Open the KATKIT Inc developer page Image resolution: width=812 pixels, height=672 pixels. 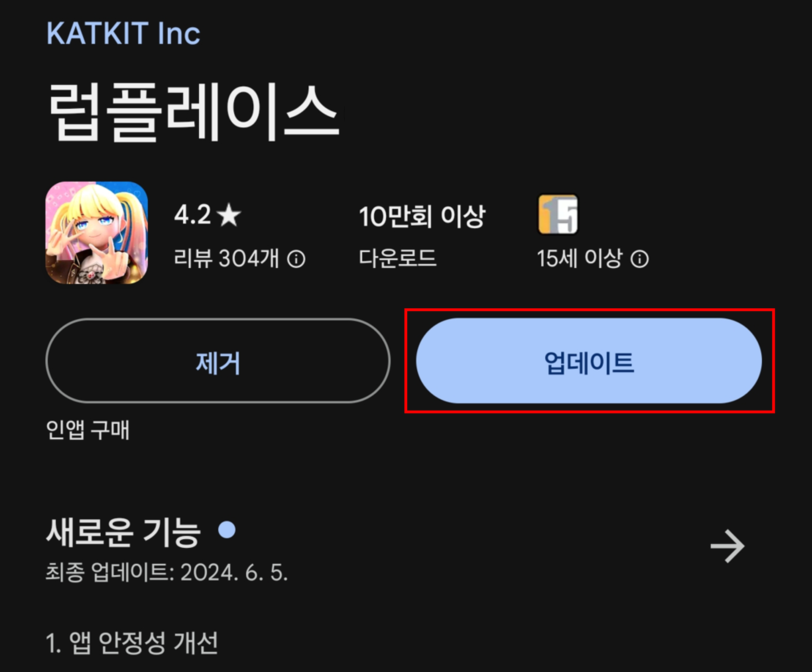(x=123, y=33)
